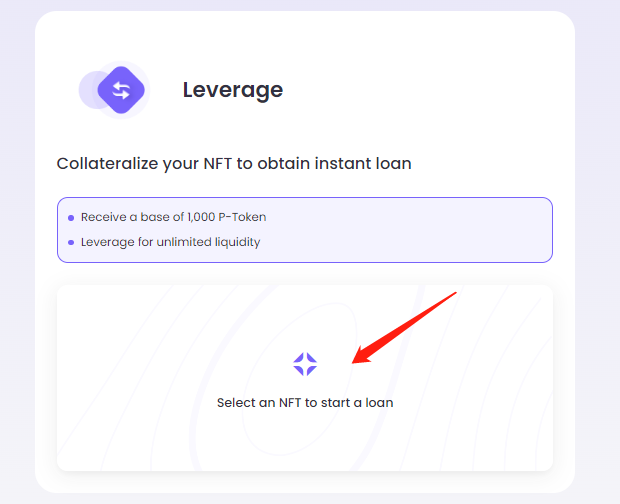Click the pale circle behind the Leverage icon
Viewport: 620px width, 504px height.
coord(88,90)
